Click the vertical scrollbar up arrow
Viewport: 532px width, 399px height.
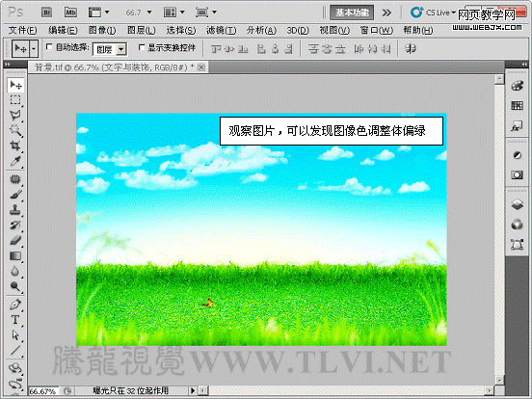tap(499, 79)
